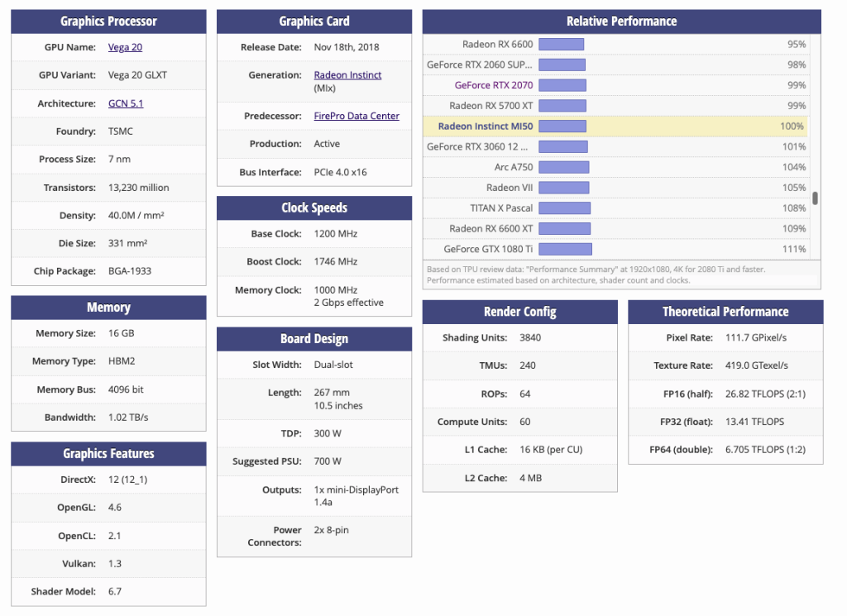Screen dimensions: 847x616
Task: Open the GeForce GTX 1080 Ti entry
Action: [x=488, y=250]
